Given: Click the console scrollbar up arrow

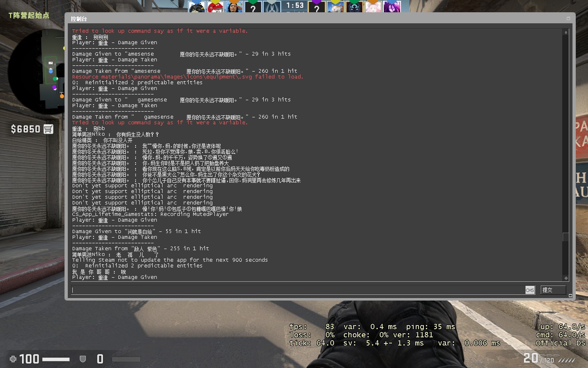Looking at the screenshot, I should pyautogui.click(x=566, y=32).
